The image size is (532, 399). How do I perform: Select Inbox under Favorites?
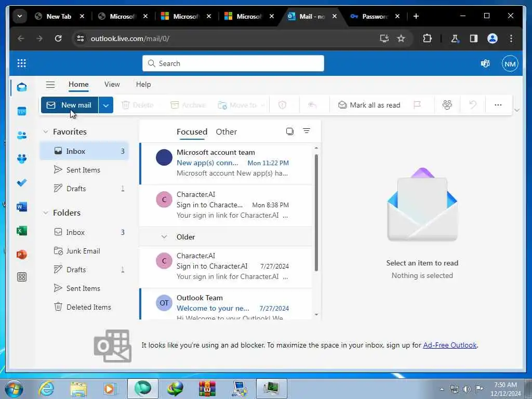(x=85, y=151)
